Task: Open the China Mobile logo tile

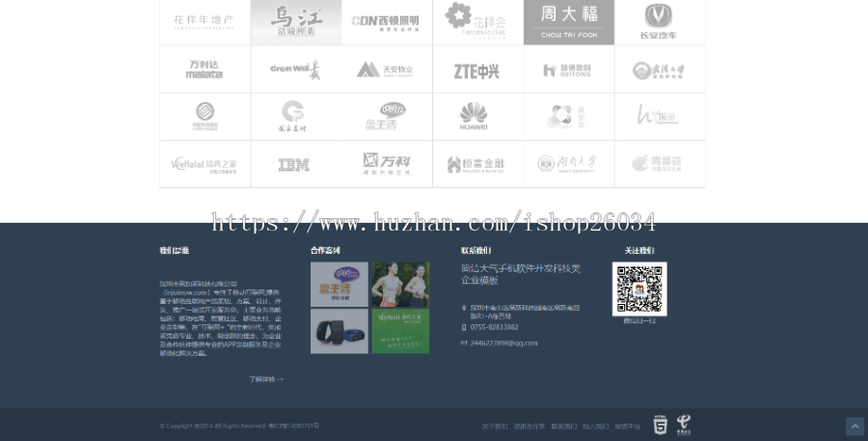Action: (x=204, y=117)
